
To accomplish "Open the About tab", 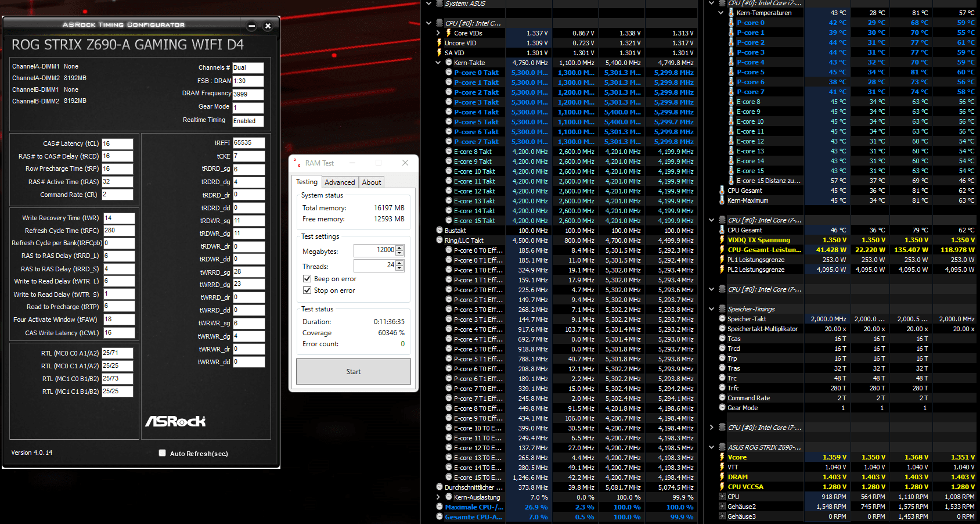I will [372, 182].
